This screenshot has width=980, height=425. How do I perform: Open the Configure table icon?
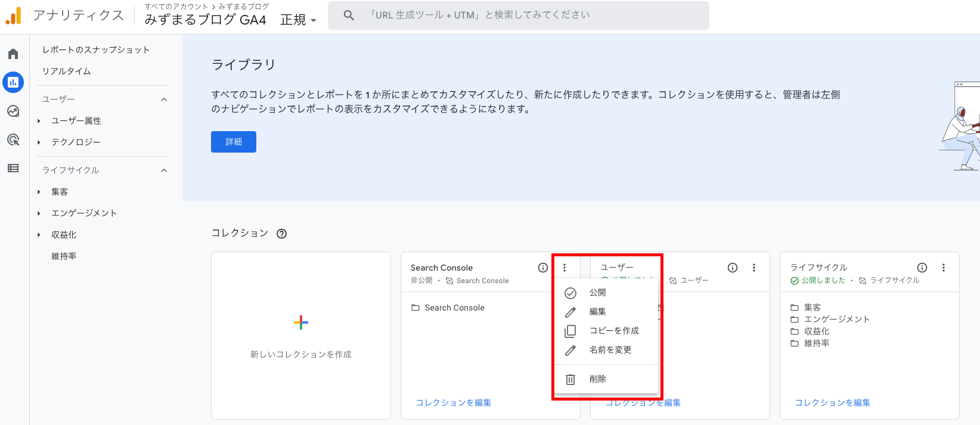pyautogui.click(x=13, y=168)
